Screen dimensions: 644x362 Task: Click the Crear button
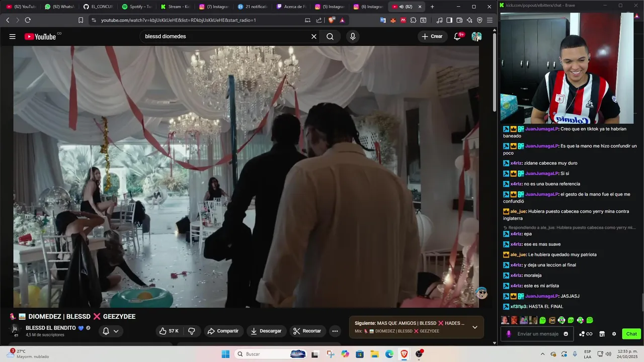click(x=432, y=36)
